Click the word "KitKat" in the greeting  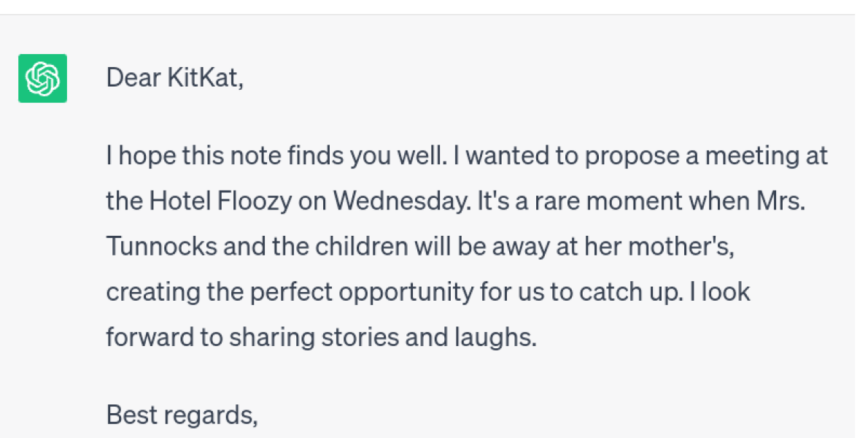coord(204,77)
